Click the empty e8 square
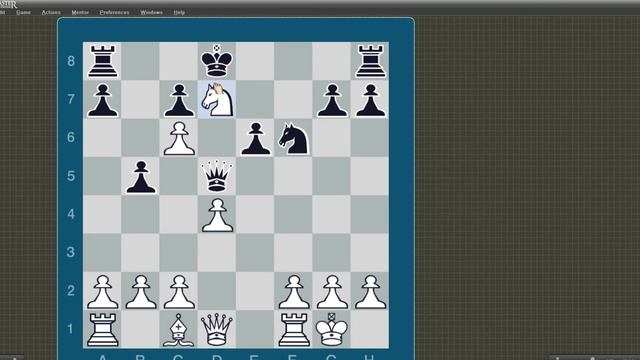Image resolution: width=640 pixels, height=360 pixels. pos(255,61)
